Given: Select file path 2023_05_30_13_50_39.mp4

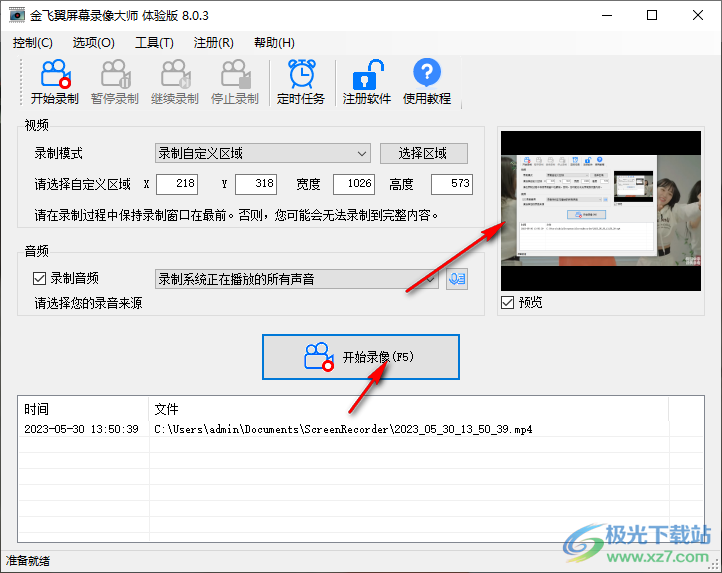Looking at the screenshot, I should [344, 429].
